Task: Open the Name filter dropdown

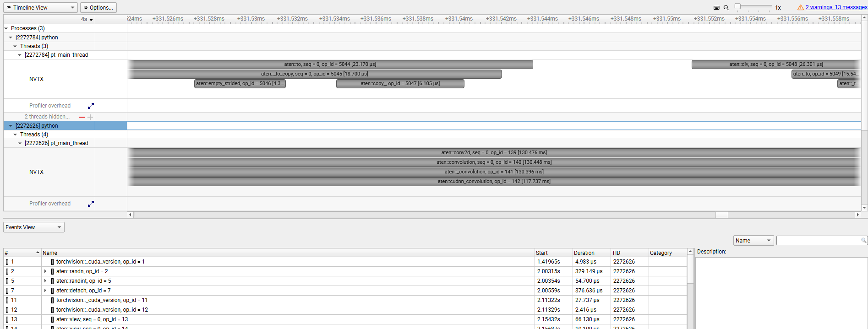Action: pyautogui.click(x=753, y=241)
